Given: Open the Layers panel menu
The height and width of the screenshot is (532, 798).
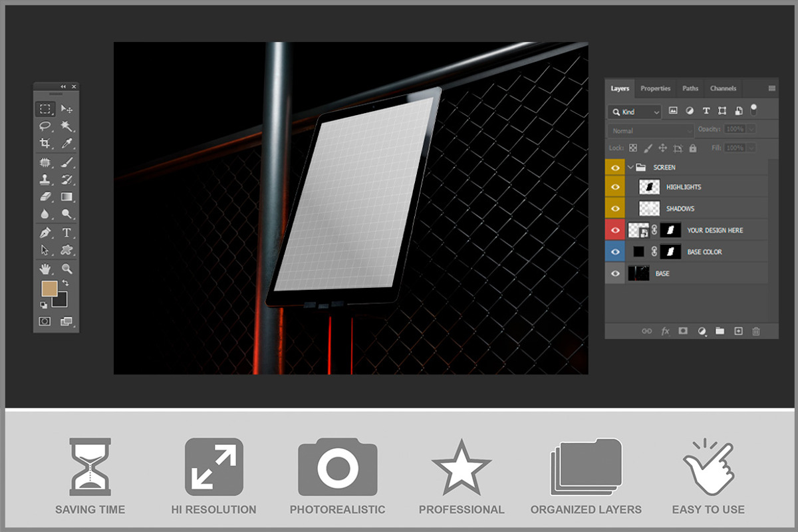Looking at the screenshot, I should pos(772,88).
